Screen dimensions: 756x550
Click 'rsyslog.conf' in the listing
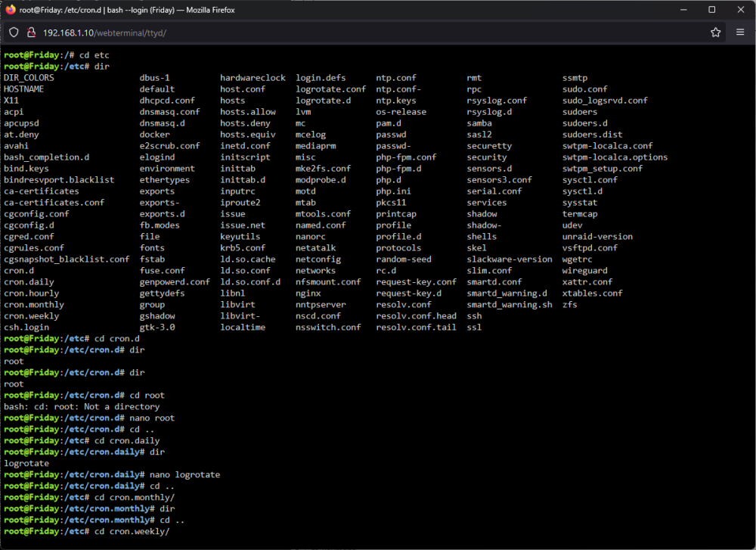click(x=497, y=101)
